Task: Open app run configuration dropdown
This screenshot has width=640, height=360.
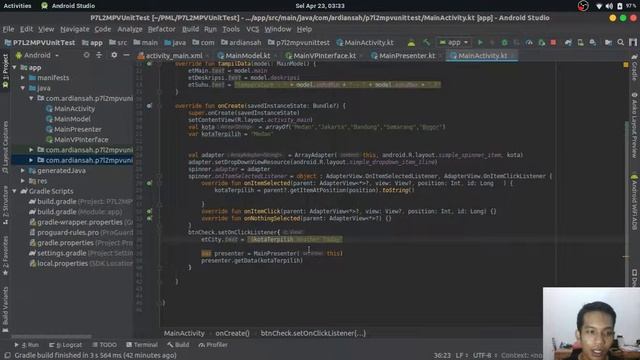Action: coord(454,42)
